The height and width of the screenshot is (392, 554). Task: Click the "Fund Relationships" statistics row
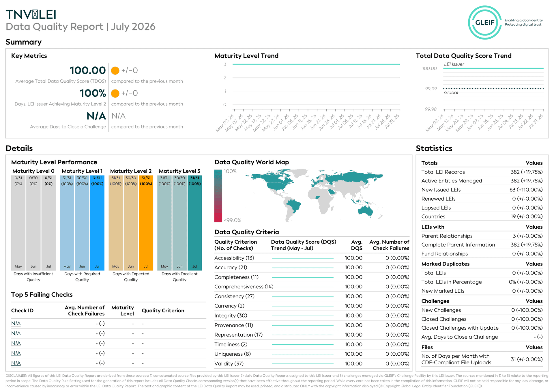click(482, 254)
